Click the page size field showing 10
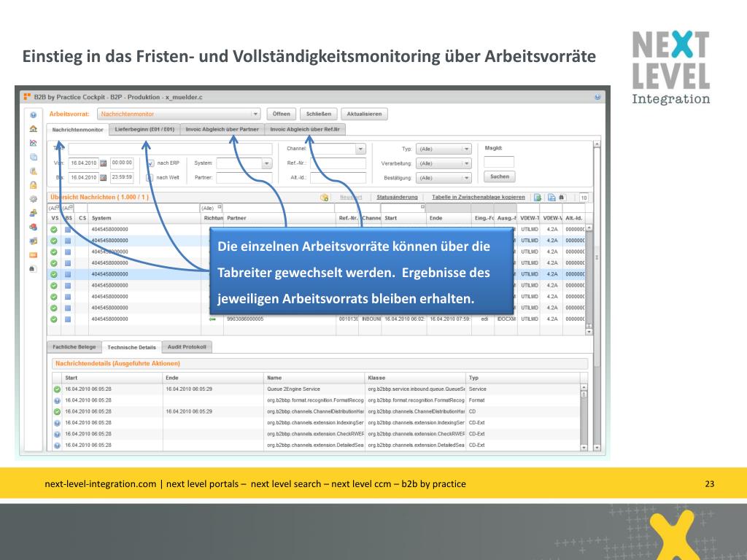Viewport: 747px width, 560px height. point(584,198)
